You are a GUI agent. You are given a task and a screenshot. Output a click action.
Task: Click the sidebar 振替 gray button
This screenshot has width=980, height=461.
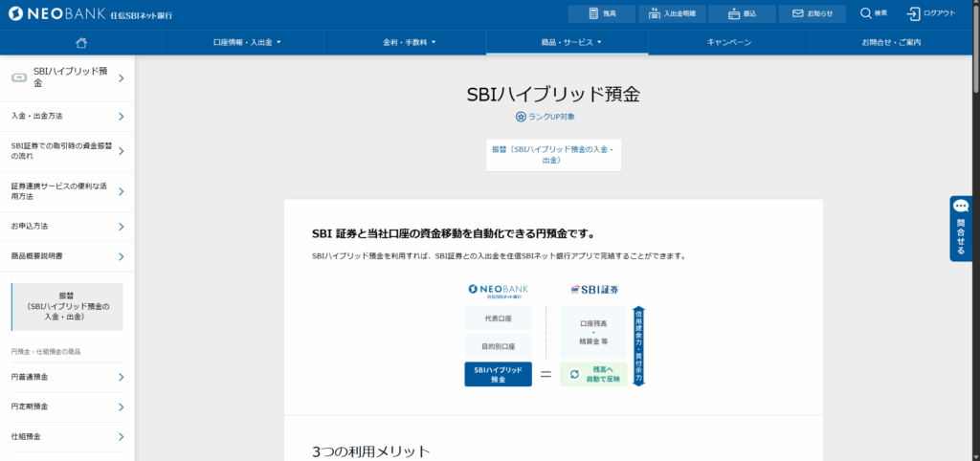[68, 306]
